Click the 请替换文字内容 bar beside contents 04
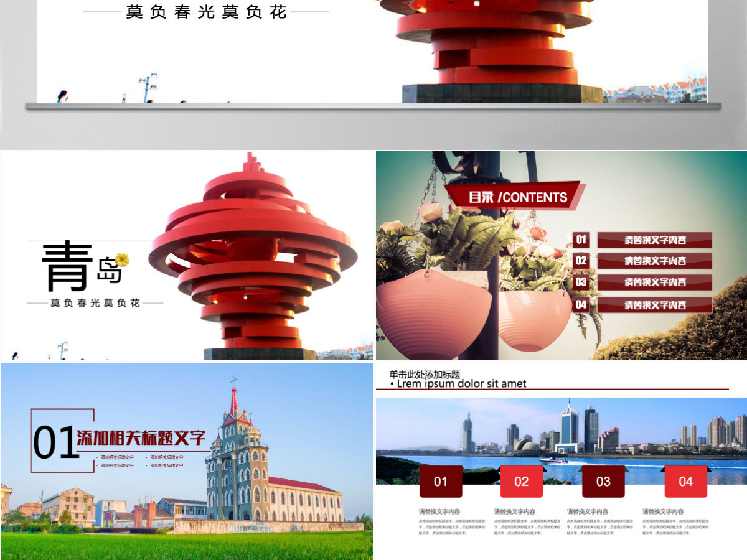Screen dimensions: 747x560 (x=655, y=305)
